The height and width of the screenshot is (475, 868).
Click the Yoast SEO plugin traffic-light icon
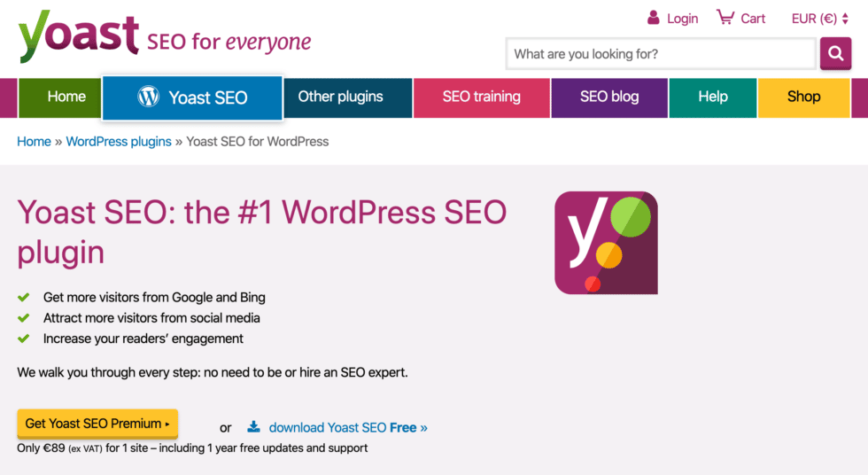606,243
